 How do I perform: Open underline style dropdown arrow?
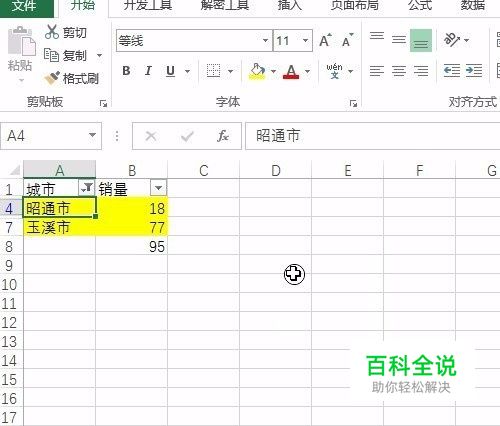(x=187, y=71)
